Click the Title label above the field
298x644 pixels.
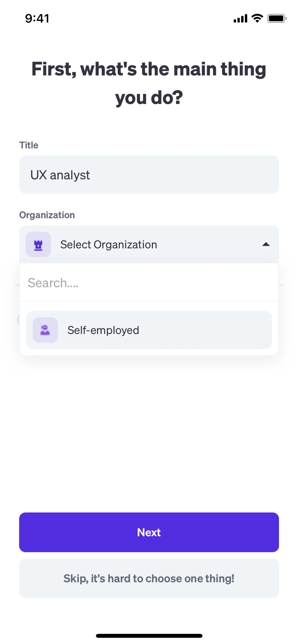[x=29, y=145]
